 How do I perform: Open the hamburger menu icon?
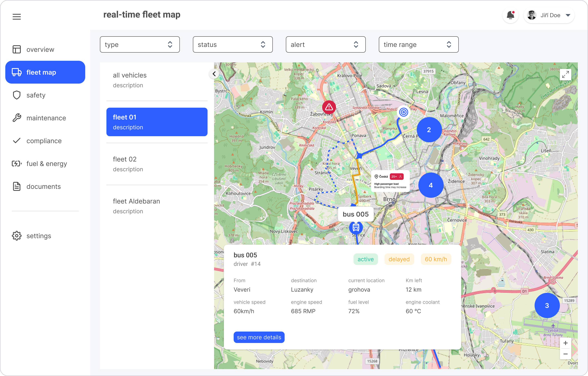(17, 17)
